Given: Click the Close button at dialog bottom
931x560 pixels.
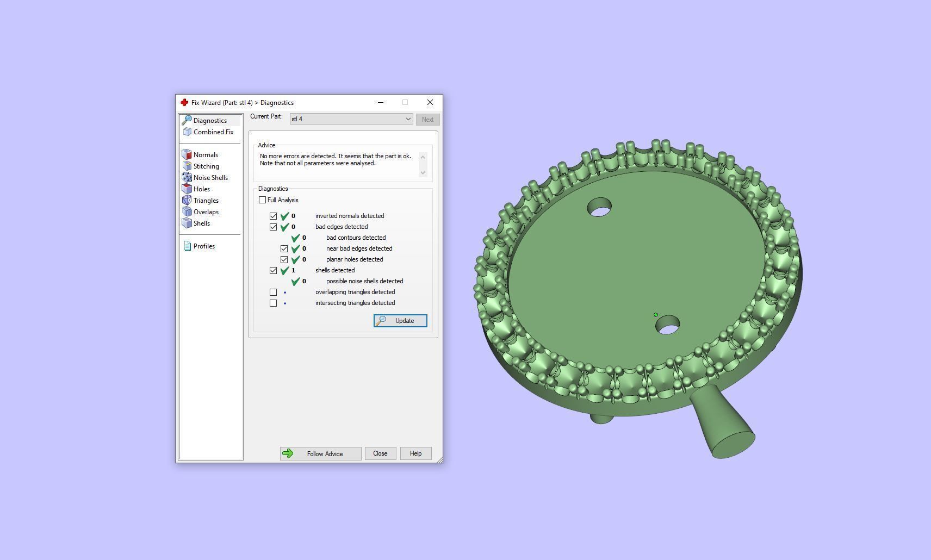Looking at the screenshot, I should tap(380, 453).
